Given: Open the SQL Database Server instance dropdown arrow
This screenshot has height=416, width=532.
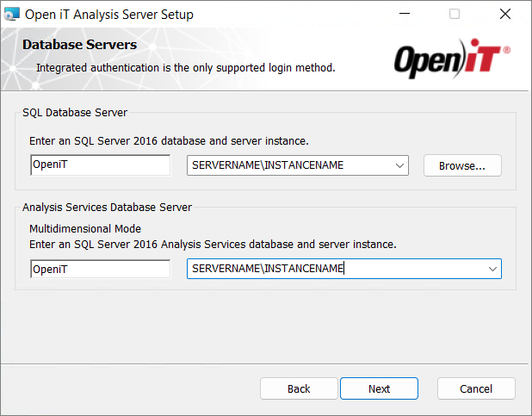Looking at the screenshot, I should 399,165.
